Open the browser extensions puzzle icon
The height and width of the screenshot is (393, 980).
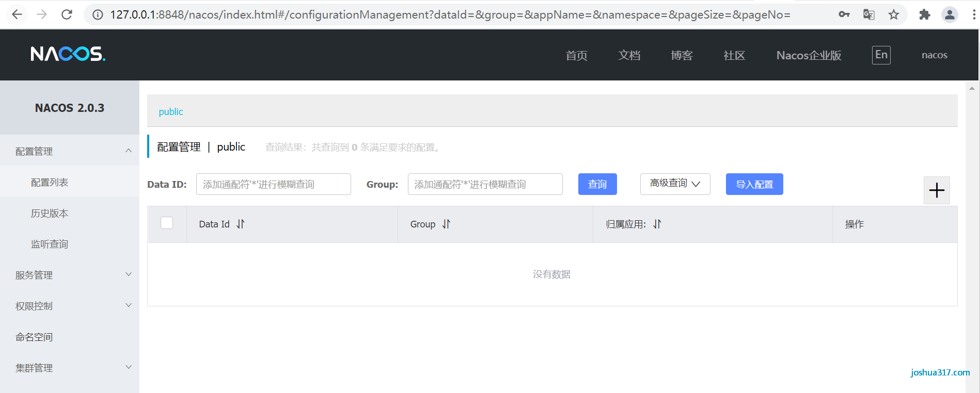925,14
